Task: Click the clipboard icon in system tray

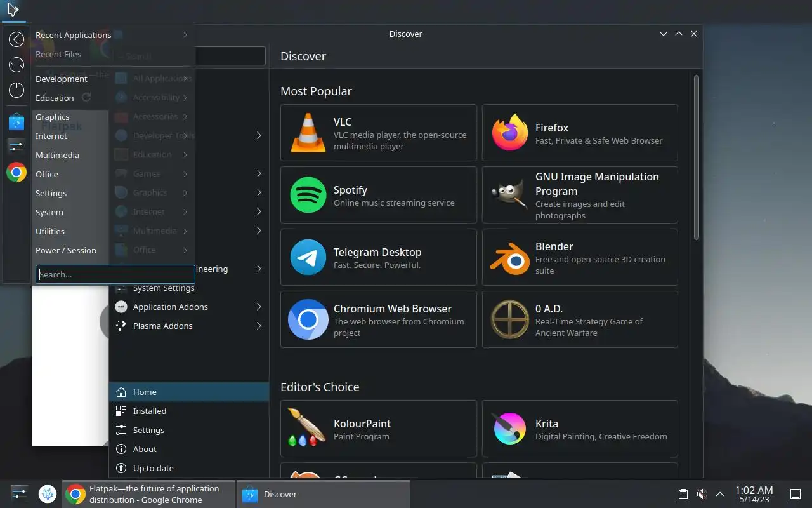Action: [x=683, y=494]
